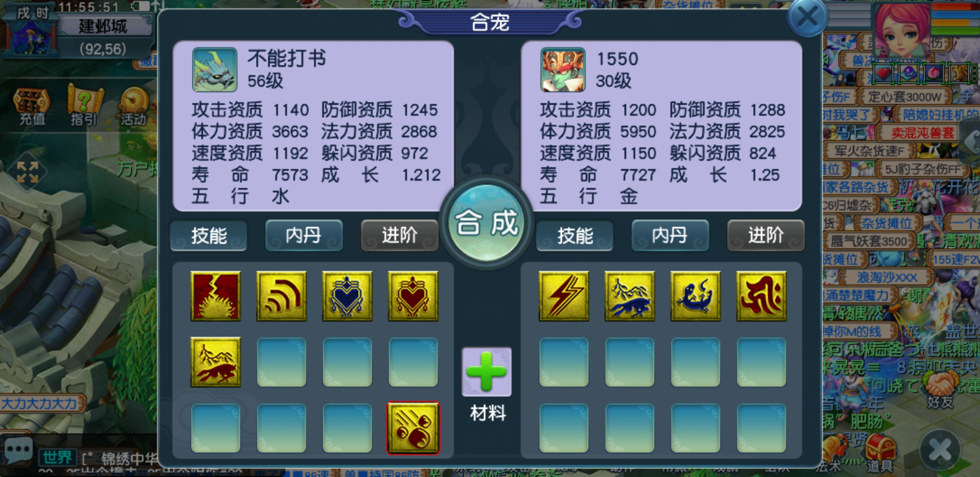Image resolution: width=980 pixels, height=477 pixels.
Task: Select the lightning bolt skill icon
Action: point(563,296)
